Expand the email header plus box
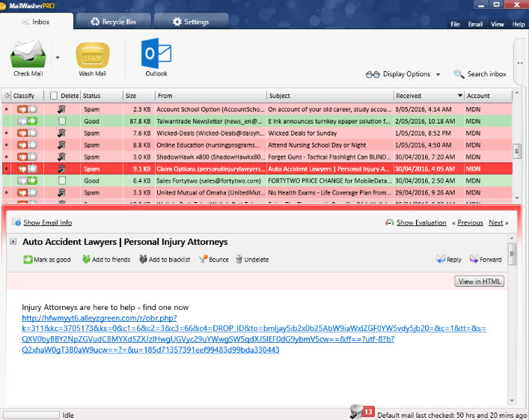 tap(13, 241)
